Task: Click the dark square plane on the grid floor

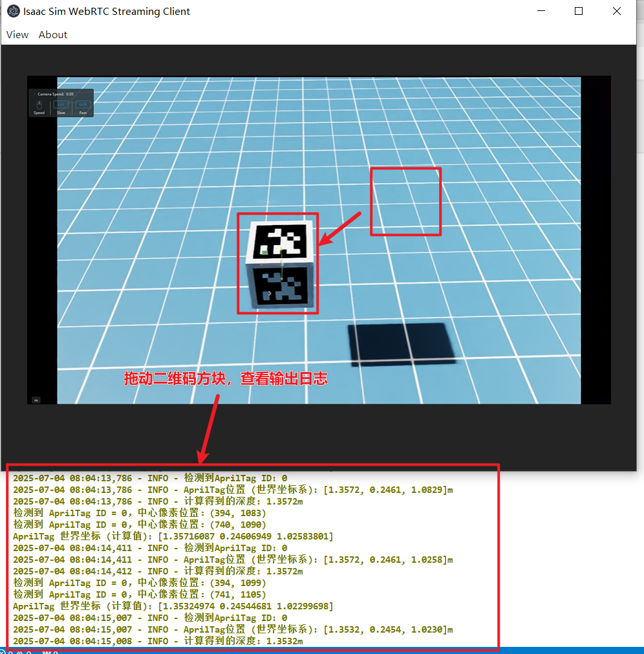Action: 402,343
